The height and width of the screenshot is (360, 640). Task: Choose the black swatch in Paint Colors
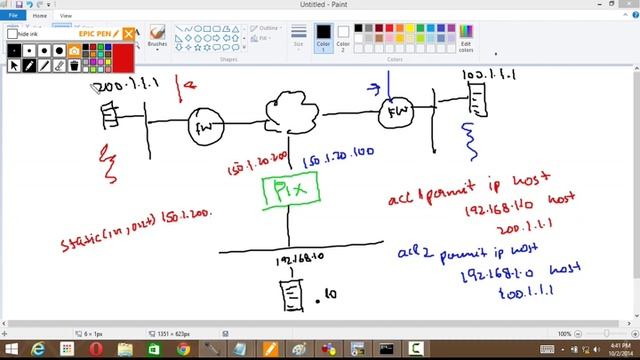coord(358,28)
